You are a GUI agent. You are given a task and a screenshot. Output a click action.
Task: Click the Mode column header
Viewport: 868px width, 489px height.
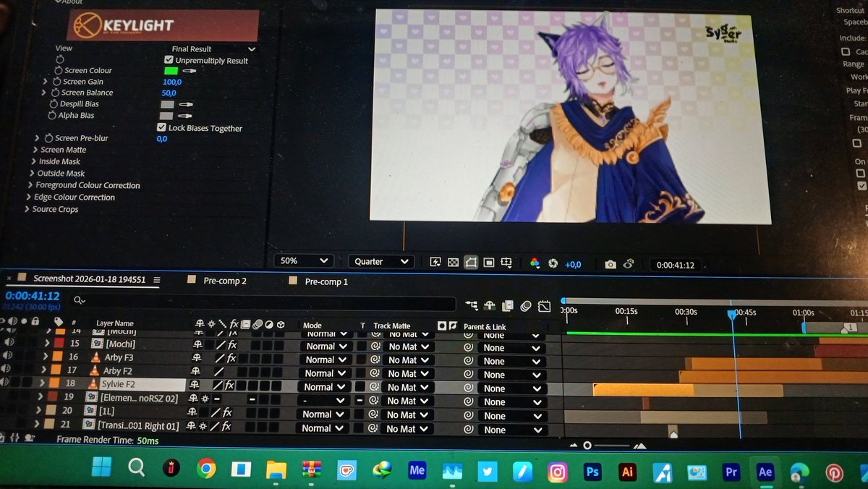(312, 326)
